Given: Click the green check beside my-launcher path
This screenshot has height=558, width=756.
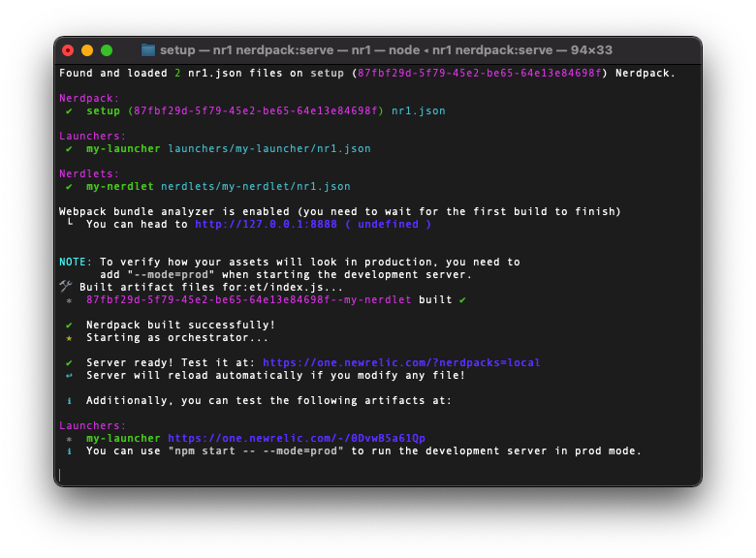Looking at the screenshot, I should 69,149.
